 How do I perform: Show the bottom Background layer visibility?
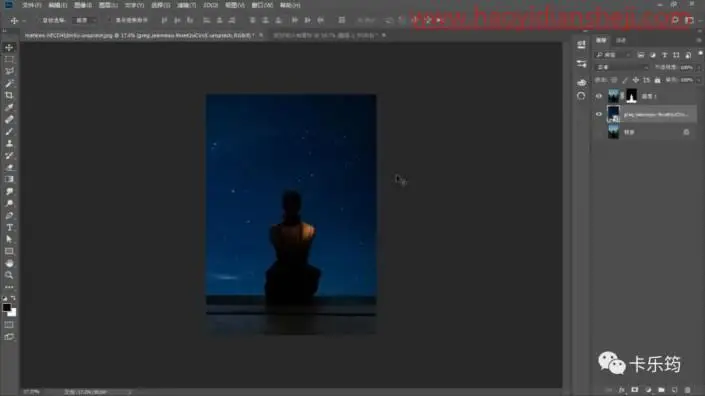(598, 132)
